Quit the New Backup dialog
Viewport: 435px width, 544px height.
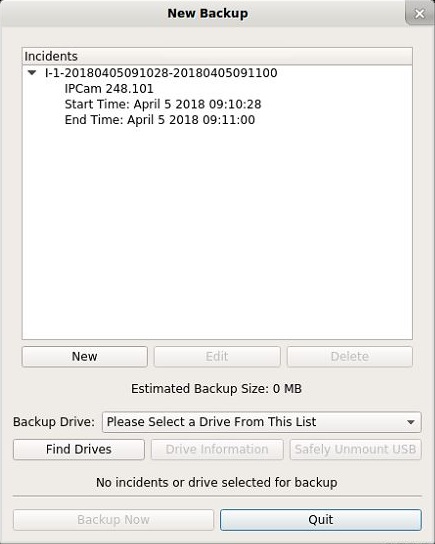pyautogui.click(x=321, y=520)
